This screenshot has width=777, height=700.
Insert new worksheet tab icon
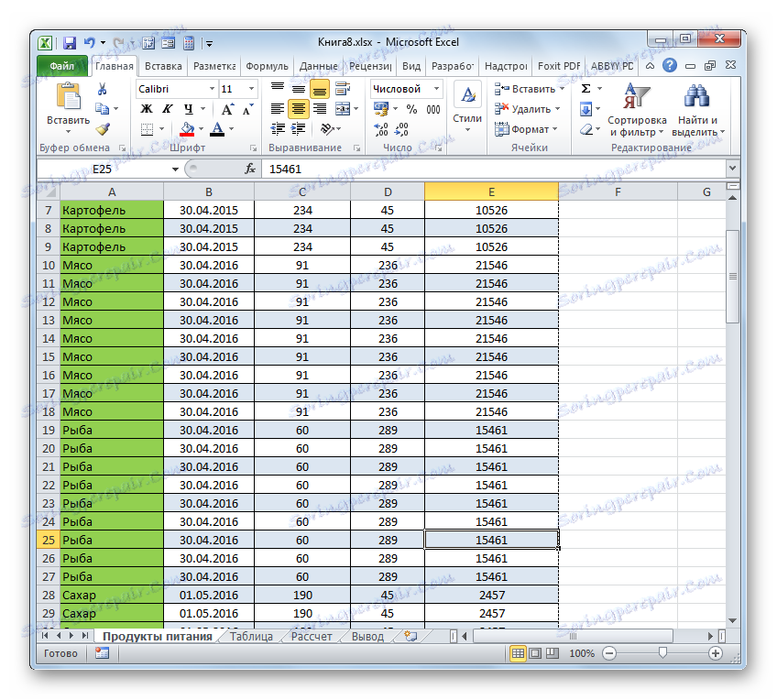point(410,636)
